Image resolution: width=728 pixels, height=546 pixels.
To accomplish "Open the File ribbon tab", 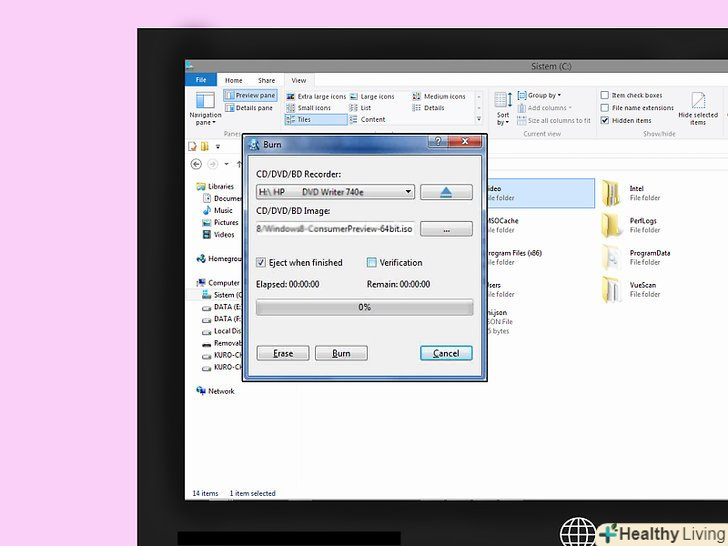I will (201, 80).
